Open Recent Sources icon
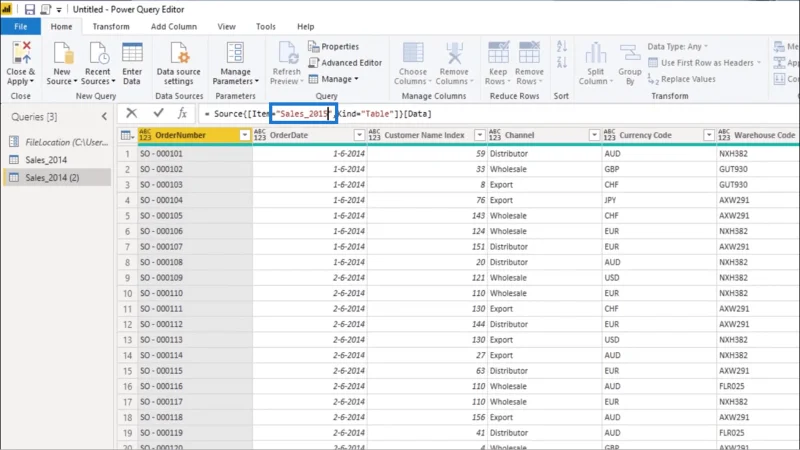This screenshot has height=450, width=800. pyautogui.click(x=97, y=53)
